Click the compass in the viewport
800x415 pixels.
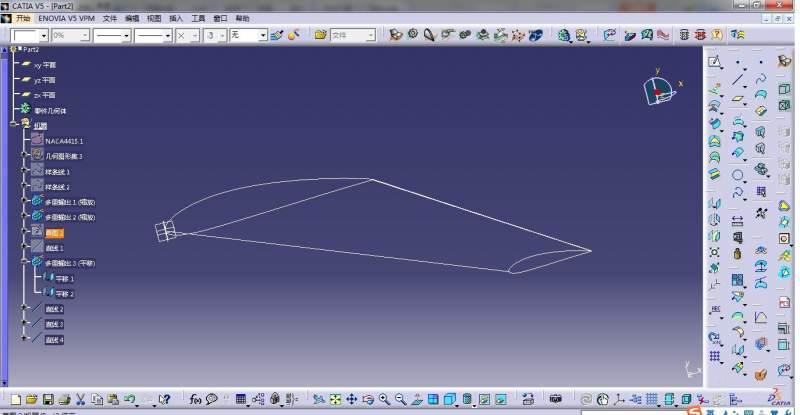(x=659, y=90)
